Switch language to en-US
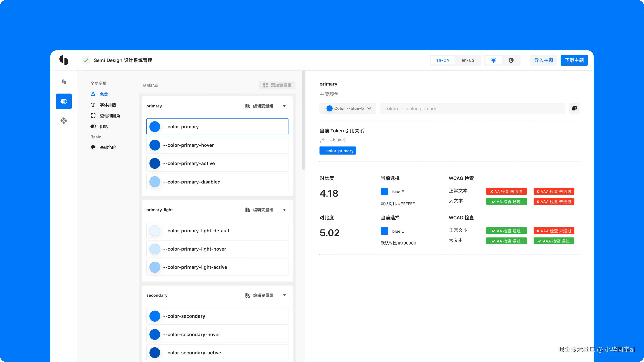The height and width of the screenshot is (362, 644). click(468, 60)
